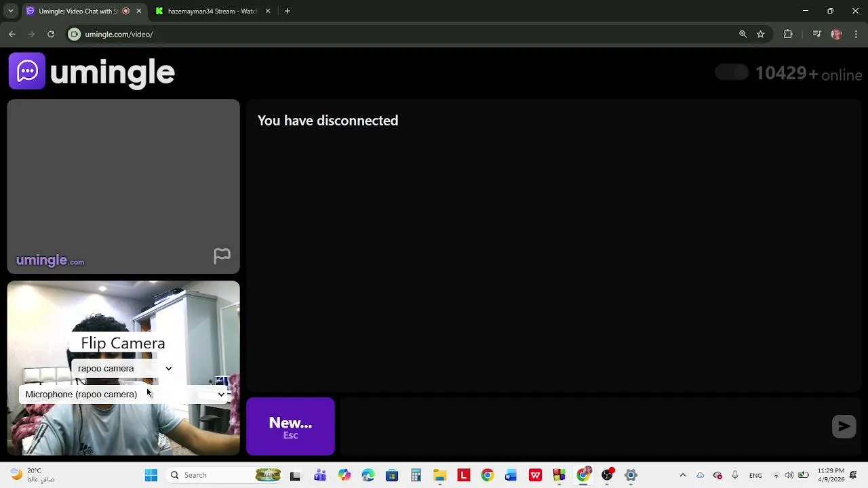Click the send message arrow icon

(844, 426)
